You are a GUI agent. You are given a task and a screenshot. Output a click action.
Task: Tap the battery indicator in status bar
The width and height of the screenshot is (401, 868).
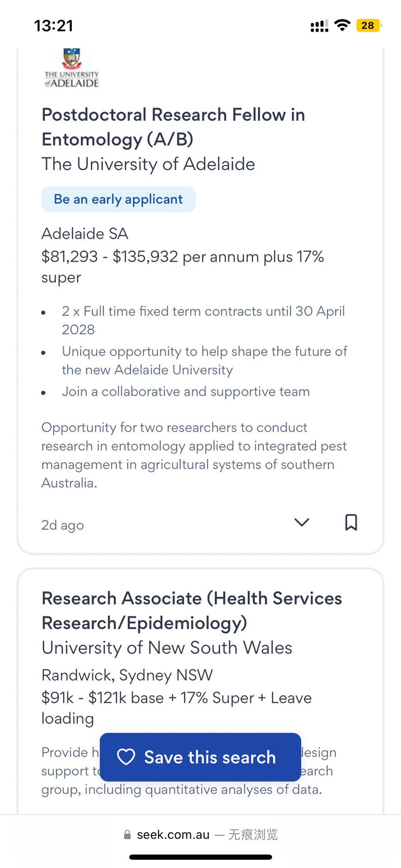369,25
